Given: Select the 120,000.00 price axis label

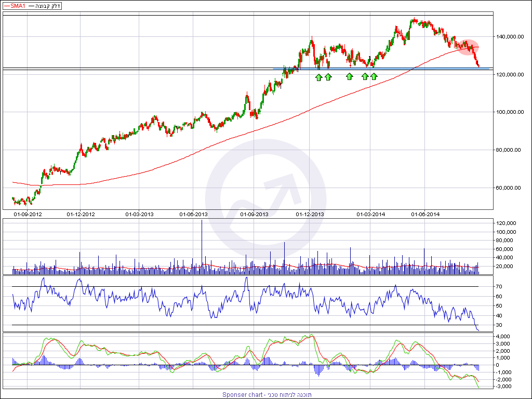Looking at the screenshot, I should coord(510,74).
